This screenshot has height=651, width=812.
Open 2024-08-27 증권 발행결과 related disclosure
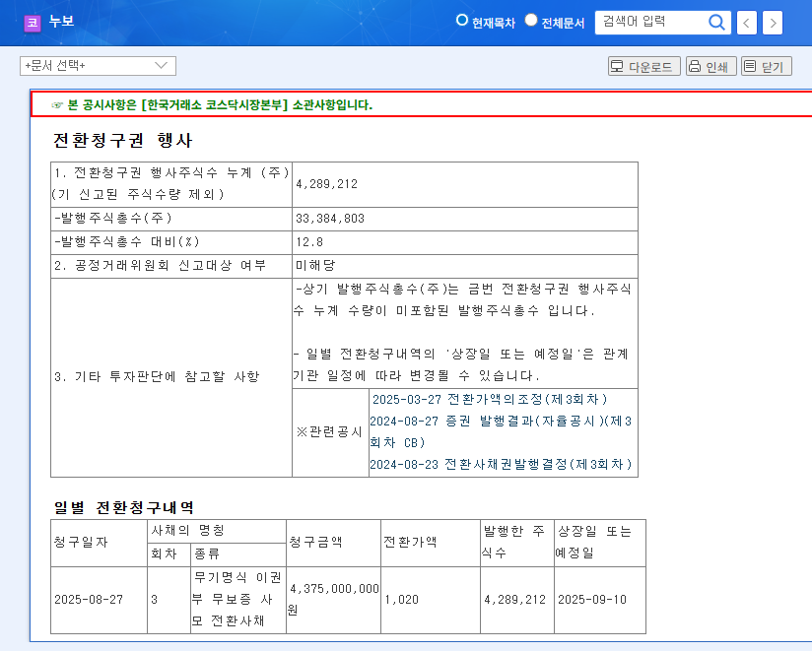click(501, 431)
